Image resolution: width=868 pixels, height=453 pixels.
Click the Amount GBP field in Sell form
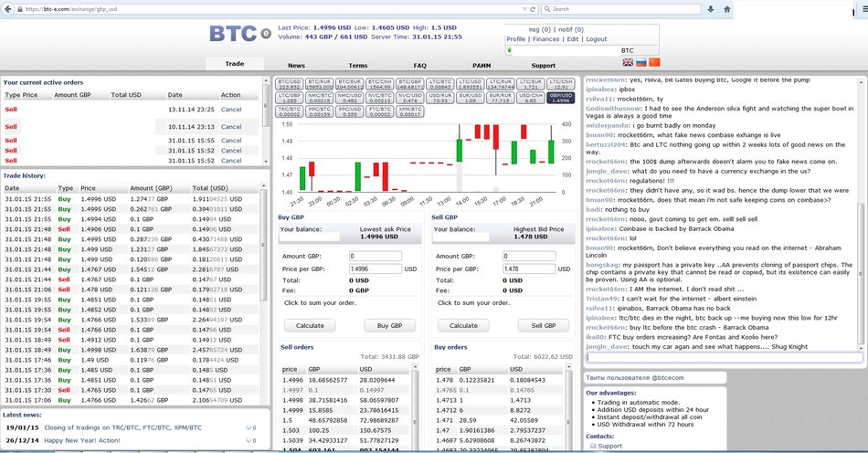(529, 256)
